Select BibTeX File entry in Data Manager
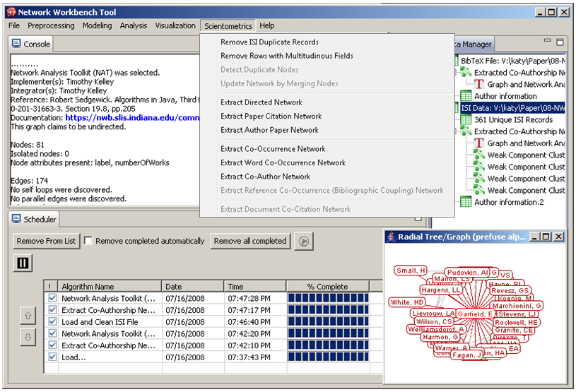This screenshot has width=576, height=392. point(513,61)
